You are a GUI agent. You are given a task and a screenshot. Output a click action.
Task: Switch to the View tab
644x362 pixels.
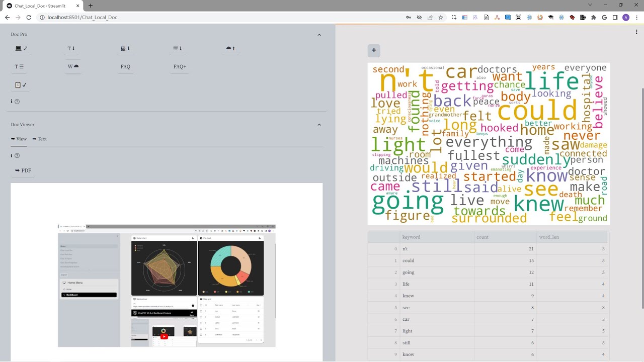[x=19, y=139]
